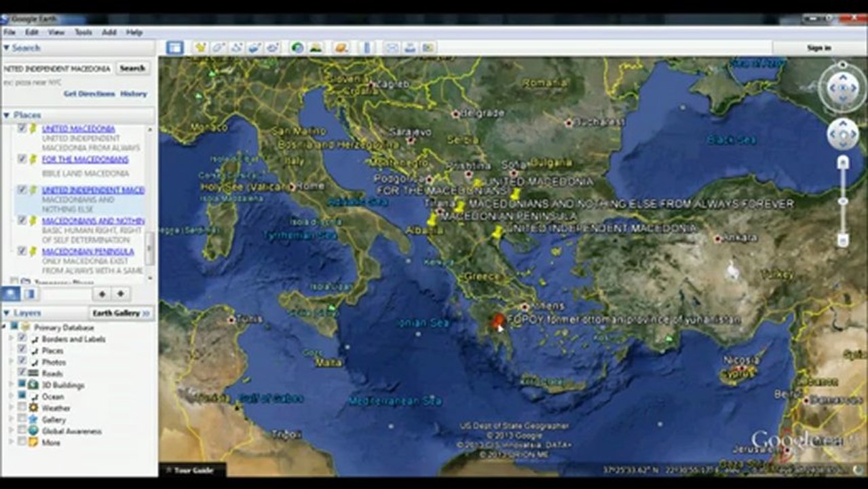This screenshot has height=489, width=868.
Task: Select the Ruler tool icon
Action: pyautogui.click(x=366, y=48)
